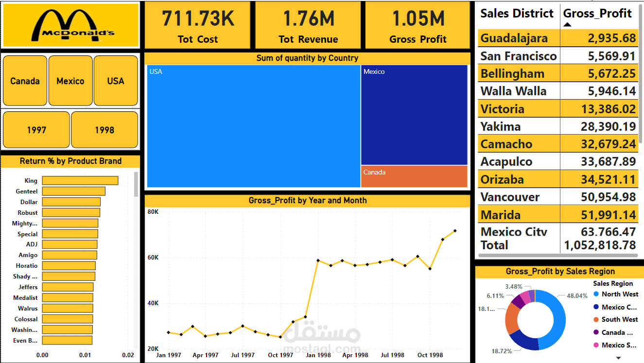The width and height of the screenshot is (644, 363).
Task: Click Gross_Profit column header
Action: point(598,13)
